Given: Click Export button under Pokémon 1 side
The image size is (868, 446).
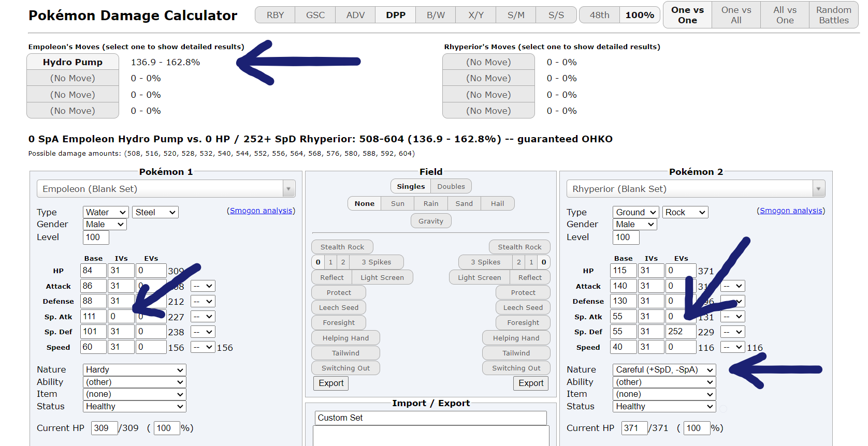Looking at the screenshot, I should (331, 383).
